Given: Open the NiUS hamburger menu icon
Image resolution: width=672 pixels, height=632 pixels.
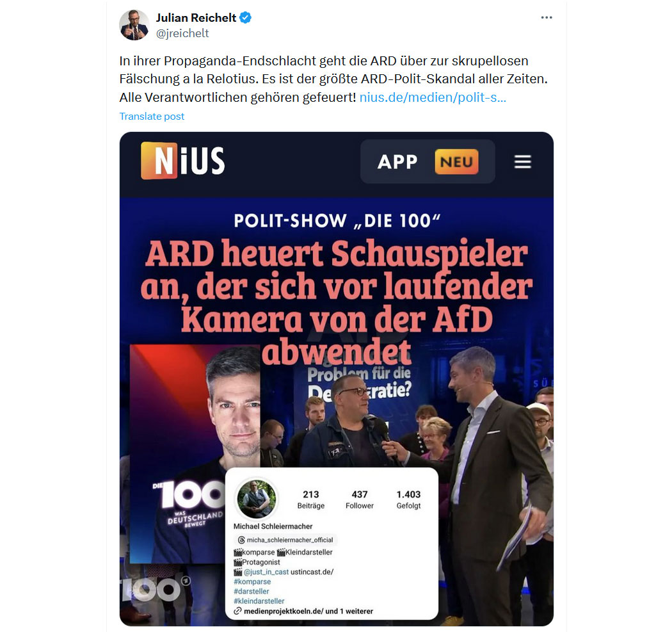Looking at the screenshot, I should click(522, 161).
